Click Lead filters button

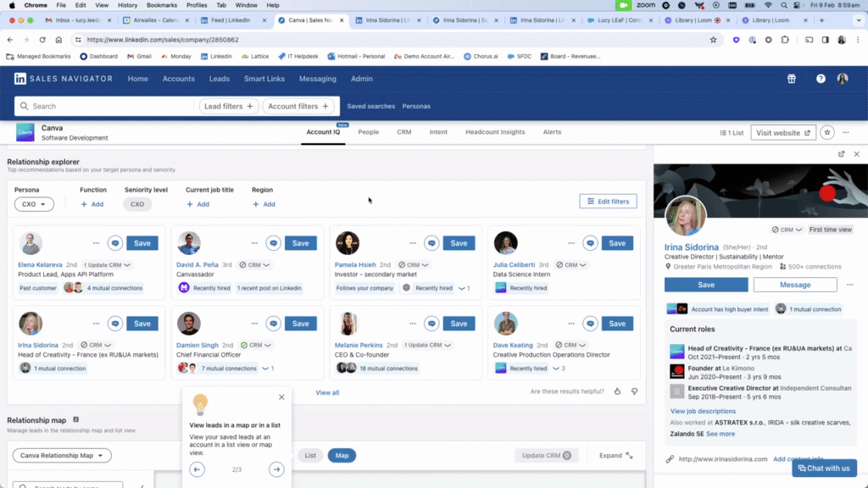click(x=229, y=106)
